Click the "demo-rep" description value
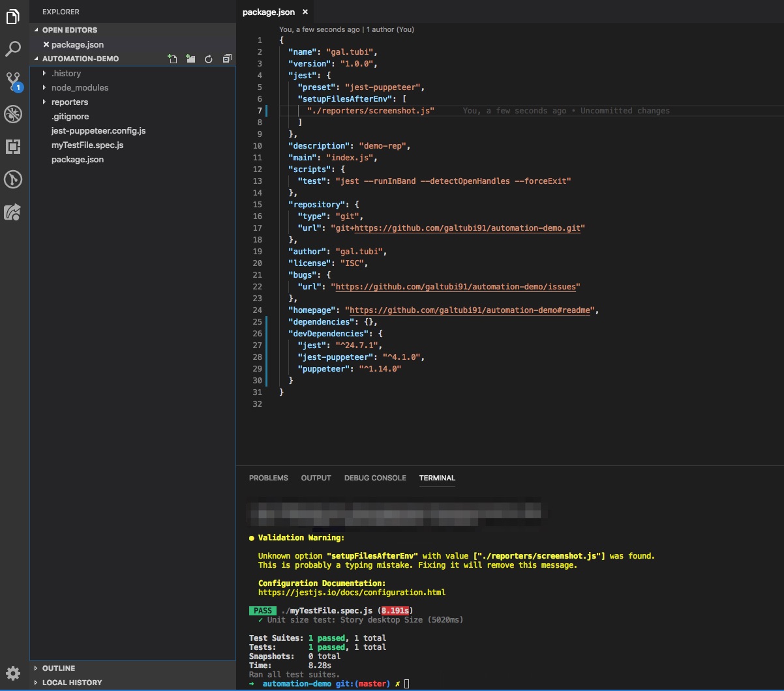 [x=384, y=146]
